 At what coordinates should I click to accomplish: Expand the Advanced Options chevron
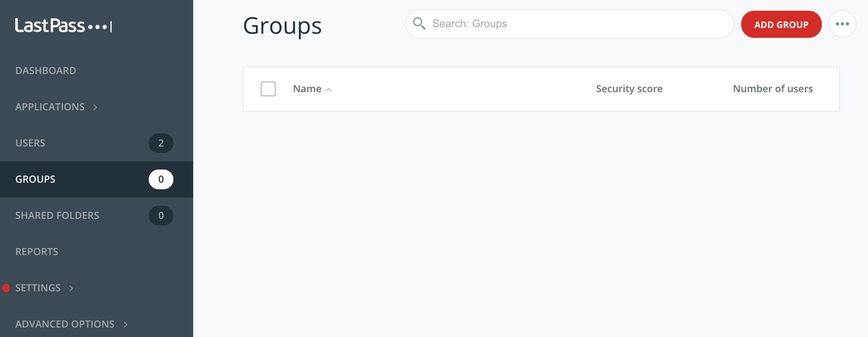[126, 325]
